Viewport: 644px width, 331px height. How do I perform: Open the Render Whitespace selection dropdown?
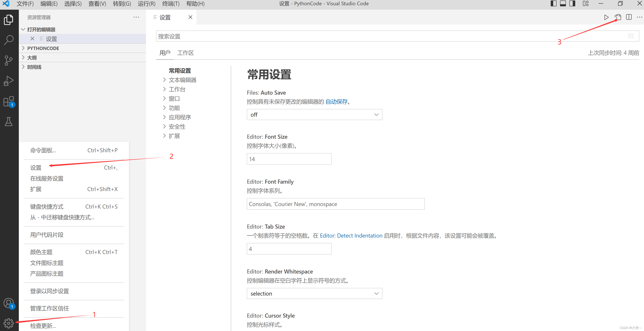coord(314,294)
